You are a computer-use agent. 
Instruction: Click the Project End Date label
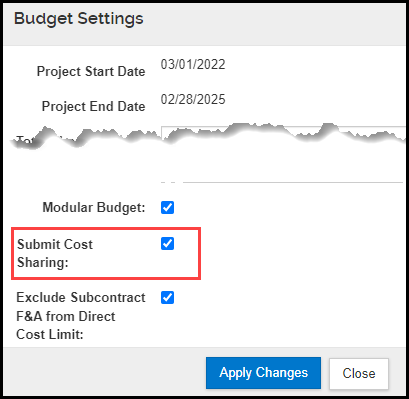pos(94,106)
